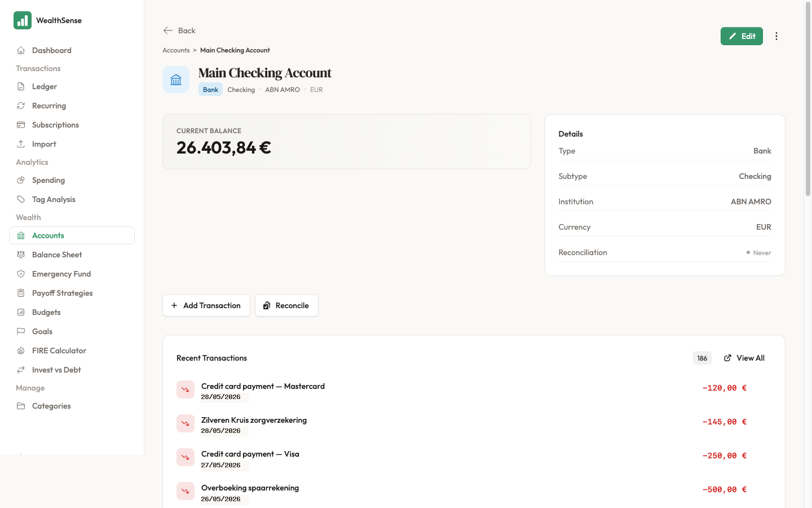Click the Visa payment expense icon
The image size is (812, 508).
pyautogui.click(x=186, y=457)
